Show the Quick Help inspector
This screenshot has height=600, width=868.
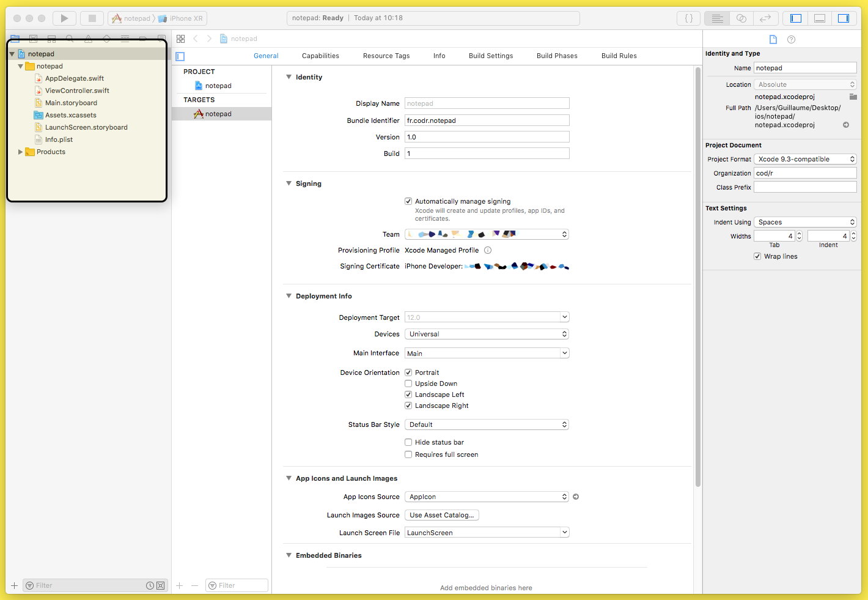[792, 39]
